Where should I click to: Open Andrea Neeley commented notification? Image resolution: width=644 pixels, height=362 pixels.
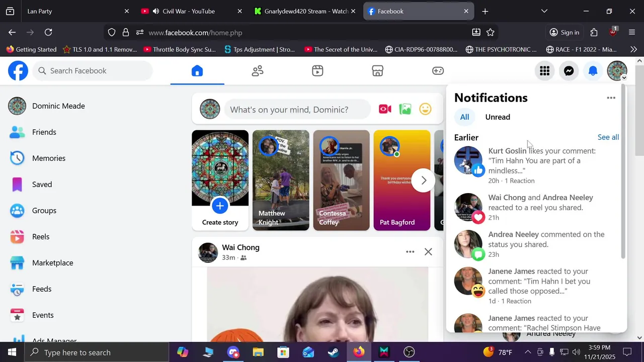click(x=536, y=244)
